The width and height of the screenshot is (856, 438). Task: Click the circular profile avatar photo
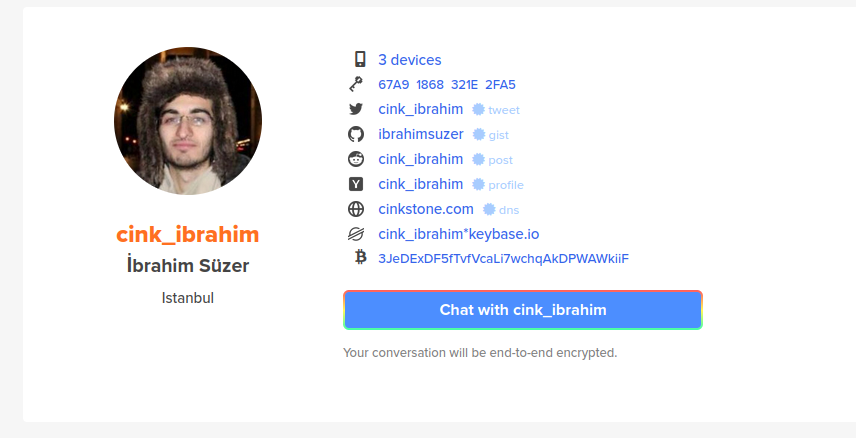tap(188, 121)
